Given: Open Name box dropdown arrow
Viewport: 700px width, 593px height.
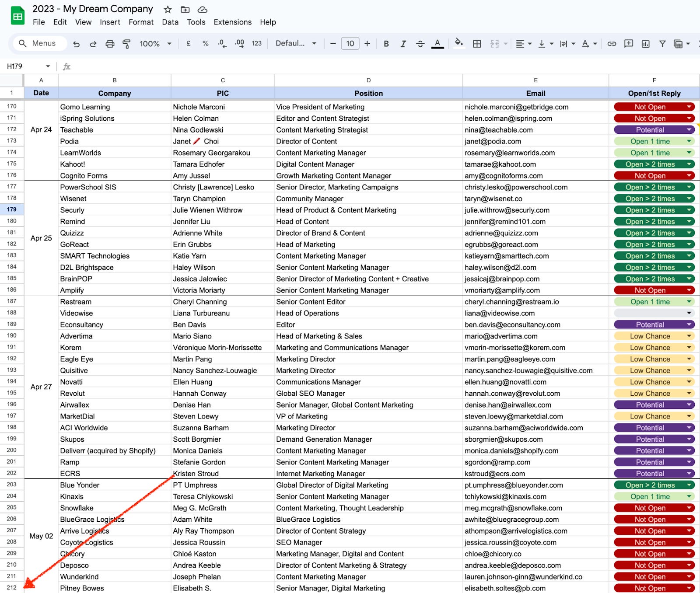Looking at the screenshot, I should [48, 66].
